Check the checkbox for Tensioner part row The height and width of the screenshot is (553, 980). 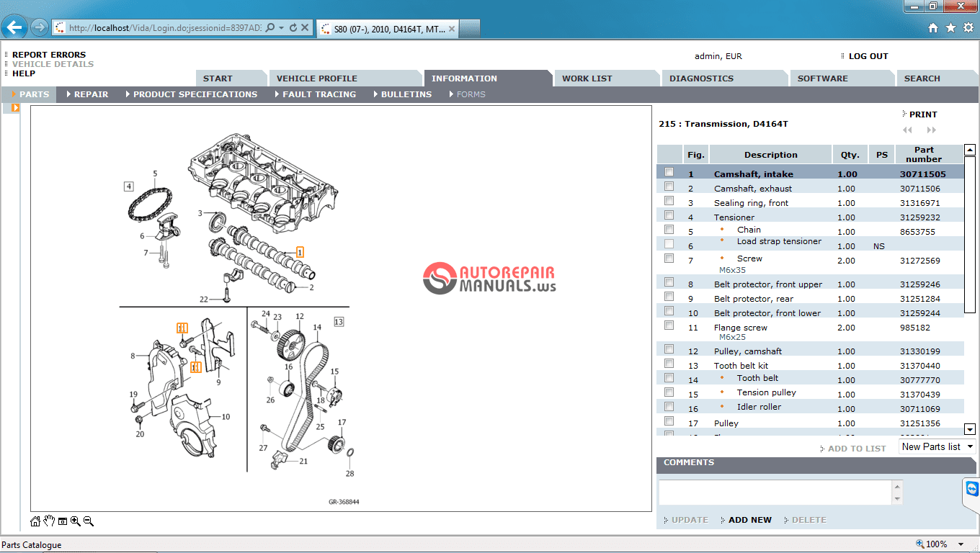pyautogui.click(x=669, y=215)
